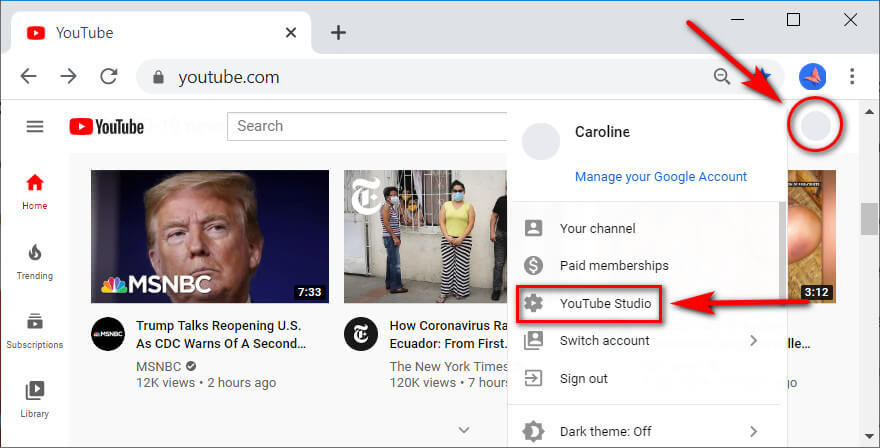Image resolution: width=880 pixels, height=448 pixels.
Task: Reload the page with refresh icon
Action: click(109, 76)
